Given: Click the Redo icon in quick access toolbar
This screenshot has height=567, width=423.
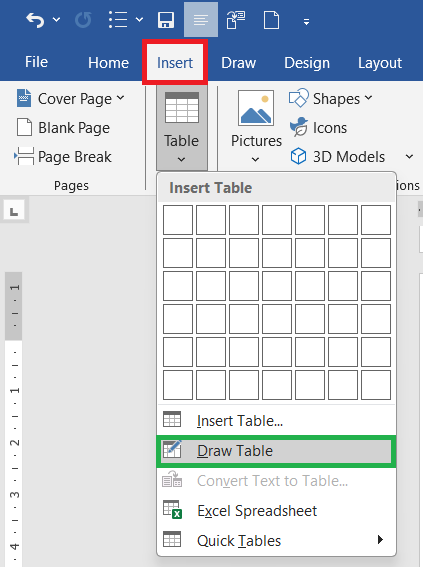Looking at the screenshot, I should click(x=83, y=20).
